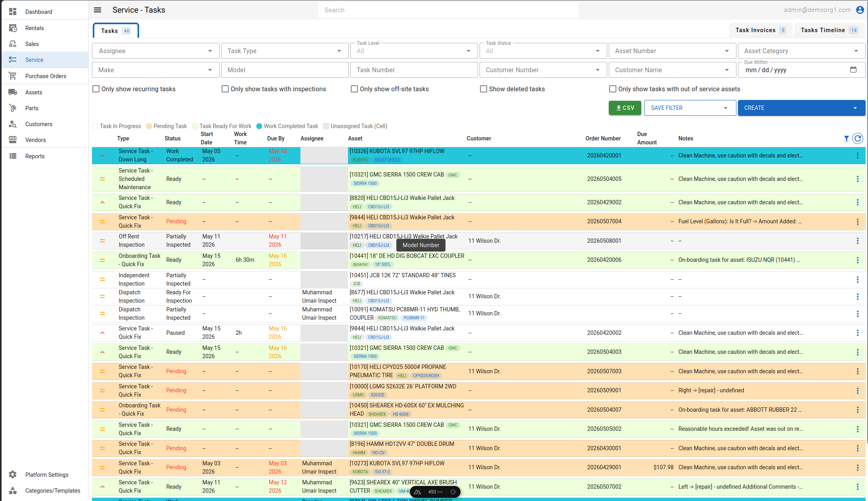Click into the Task Number input field

point(414,70)
